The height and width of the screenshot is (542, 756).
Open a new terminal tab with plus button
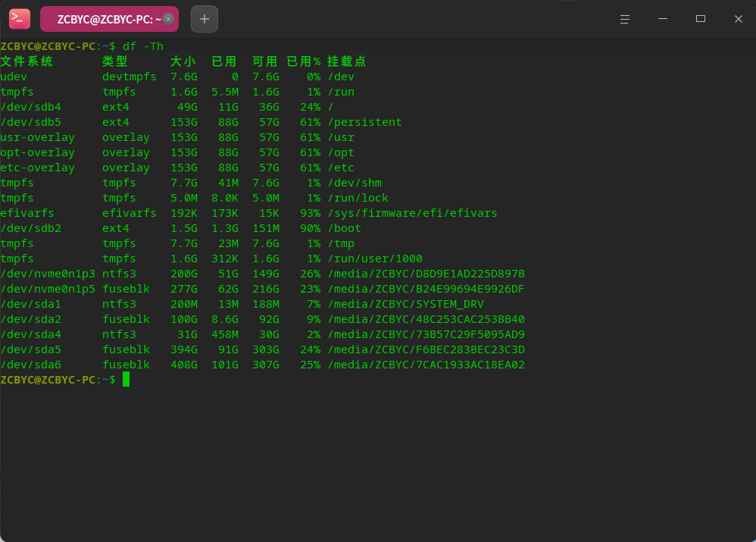pyautogui.click(x=205, y=19)
